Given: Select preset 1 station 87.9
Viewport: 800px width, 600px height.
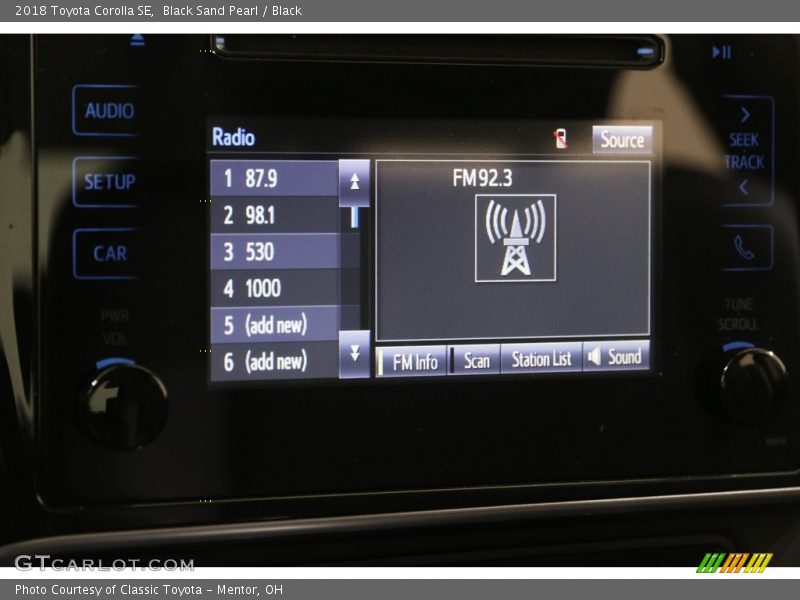Looking at the screenshot, I should pyautogui.click(x=275, y=179).
